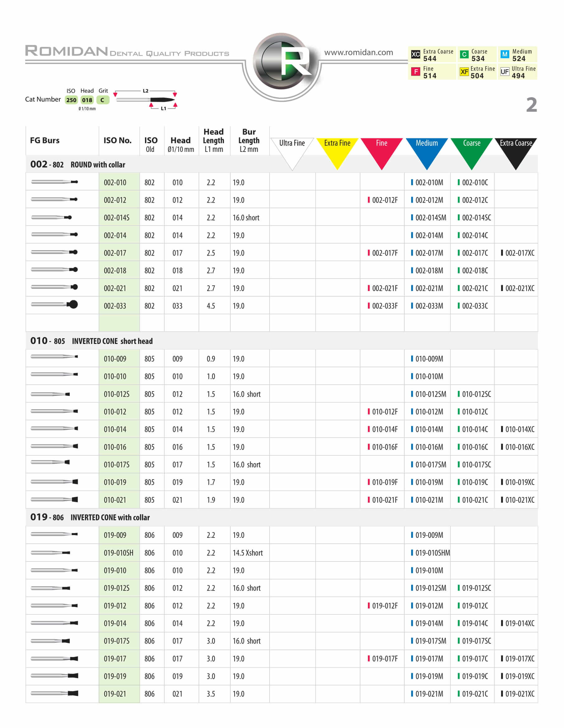
Task: Click the bur diagram with L1 L2 markers
Action: pyautogui.click(x=145, y=100)
